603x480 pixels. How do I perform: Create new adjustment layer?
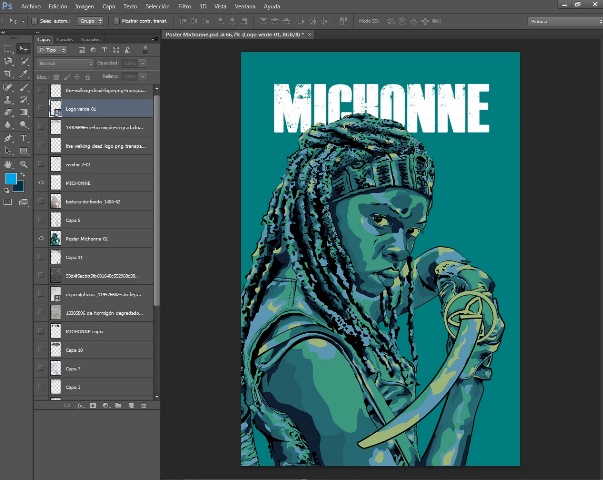(x=105, y=405)
